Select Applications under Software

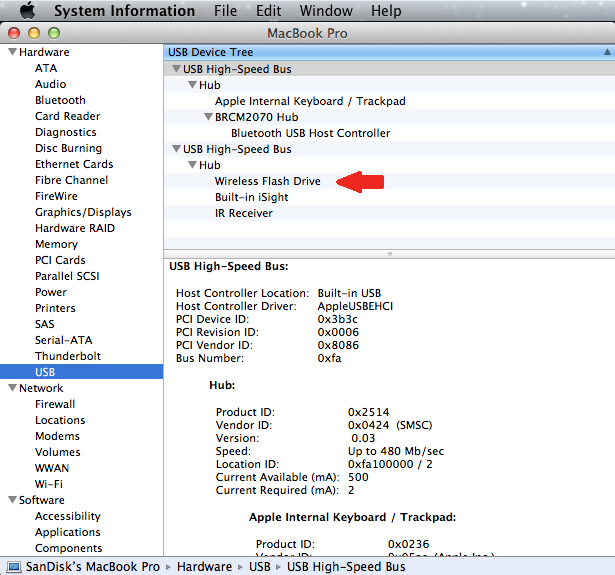67,532
